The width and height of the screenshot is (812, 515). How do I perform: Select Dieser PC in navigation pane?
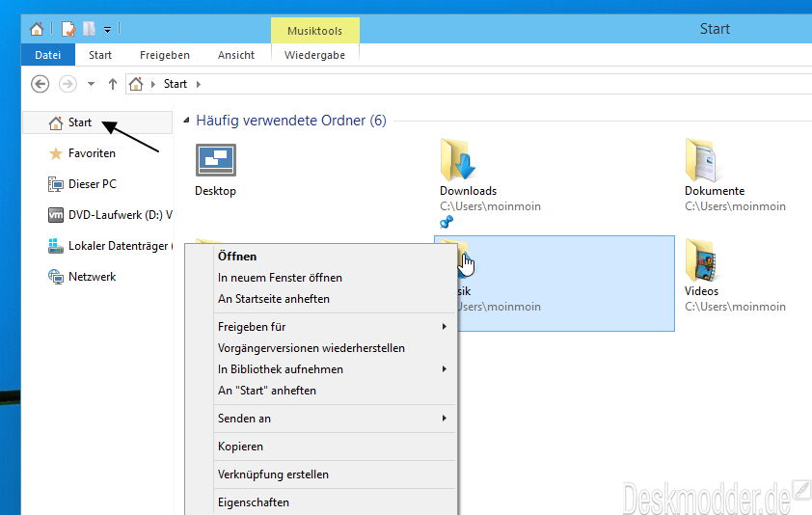(93, 184)
